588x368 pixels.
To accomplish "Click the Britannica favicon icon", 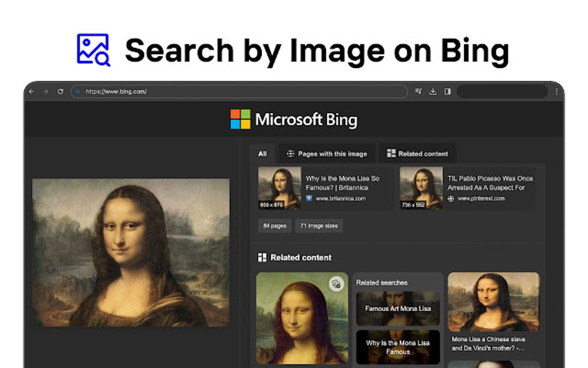I will (x=309, y=198).
